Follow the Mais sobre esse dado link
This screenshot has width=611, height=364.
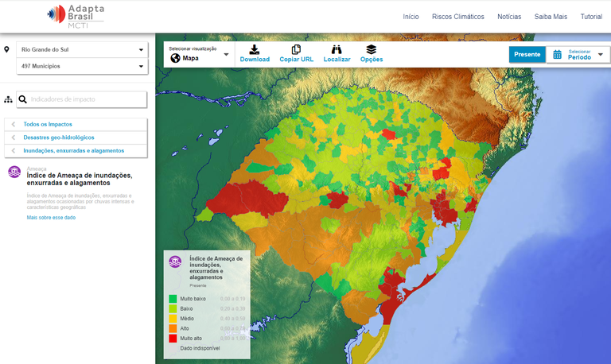51,217
